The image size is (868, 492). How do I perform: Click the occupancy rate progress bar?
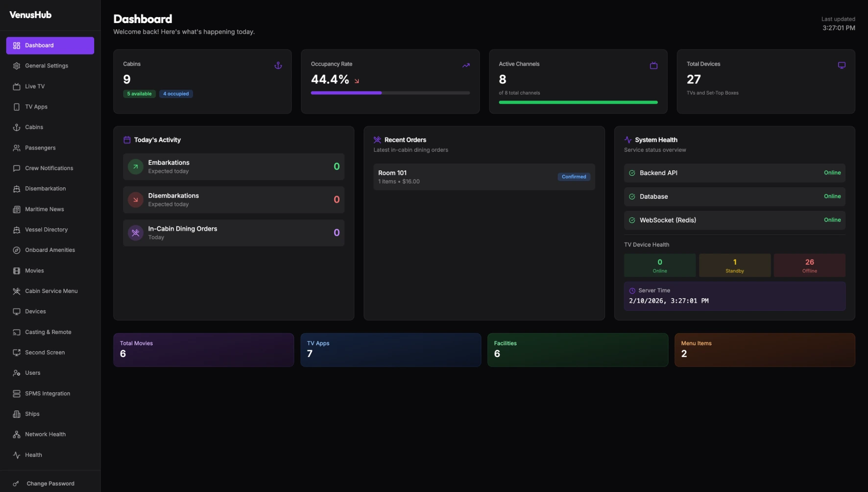(x=390, y=93)
